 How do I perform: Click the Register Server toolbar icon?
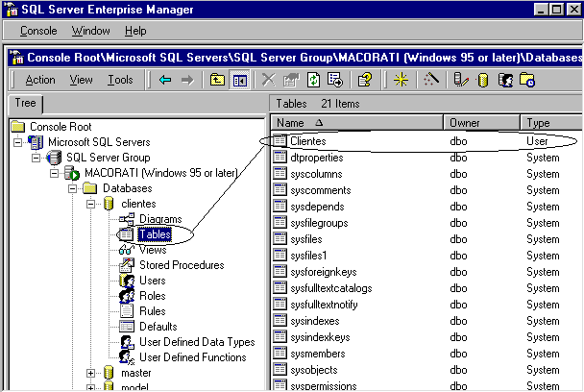click(461, 80)
